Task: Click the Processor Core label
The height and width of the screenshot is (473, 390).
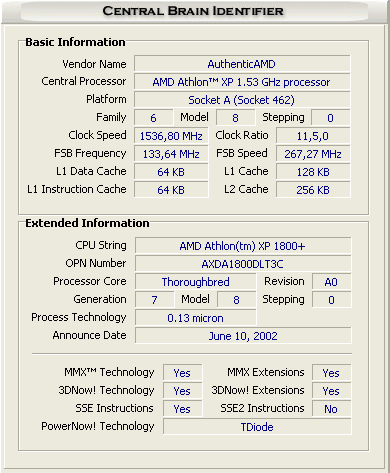Action: tap(90, 281)
